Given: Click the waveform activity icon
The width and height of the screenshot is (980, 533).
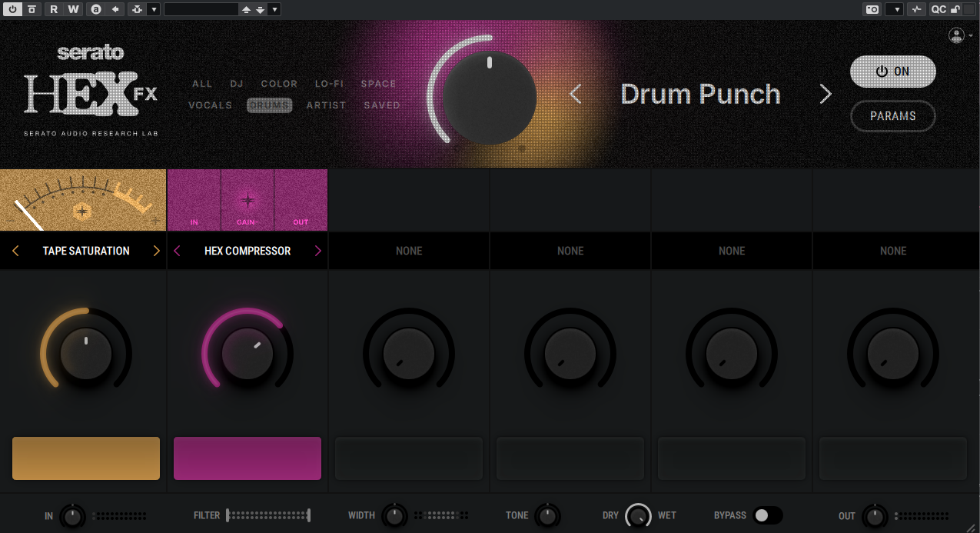Looking at the screenshot, I should (916, 9).
